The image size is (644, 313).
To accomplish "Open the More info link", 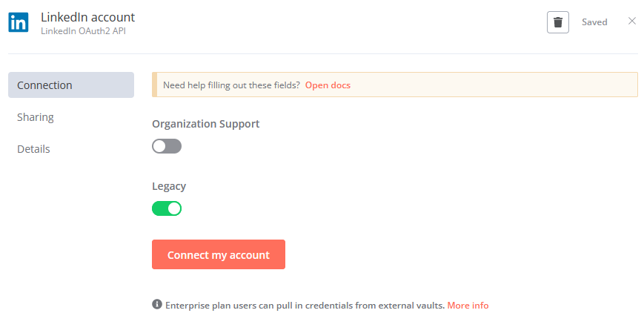I will coord(468,306).
